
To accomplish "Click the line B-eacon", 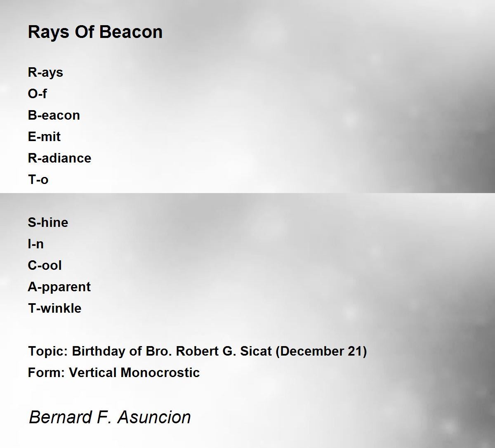I will [x=54, y=115].
